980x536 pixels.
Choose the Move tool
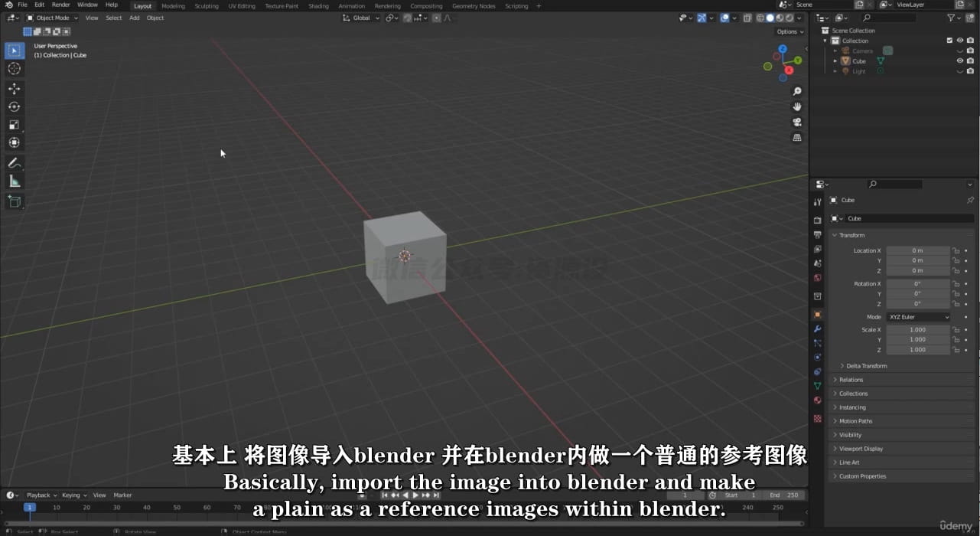point(14,89)
